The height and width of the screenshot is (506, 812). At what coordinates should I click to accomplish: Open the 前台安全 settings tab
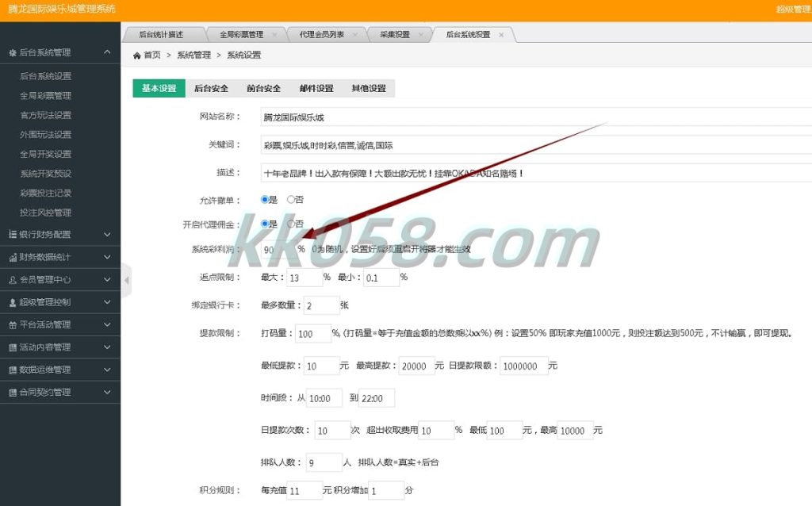pos(263,88)
